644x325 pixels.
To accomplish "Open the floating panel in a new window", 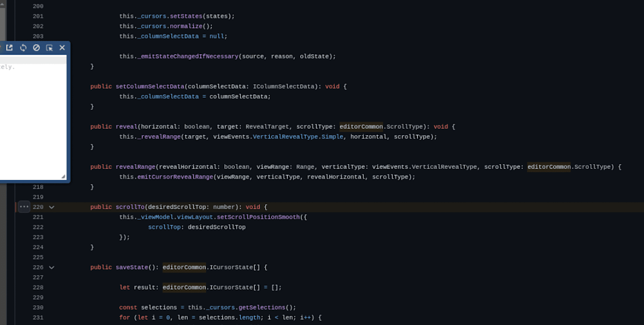I will coord(9,48).
